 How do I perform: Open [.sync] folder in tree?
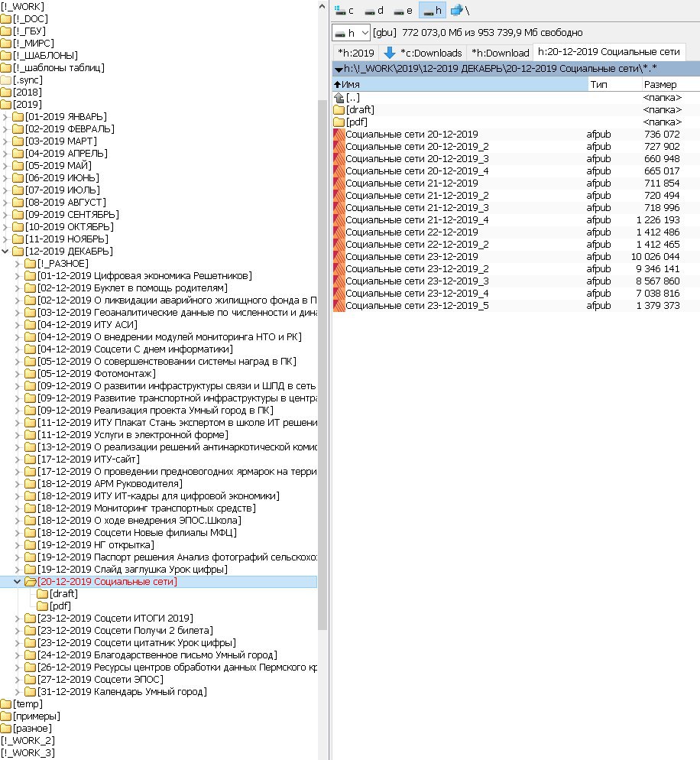coord(22,80)
